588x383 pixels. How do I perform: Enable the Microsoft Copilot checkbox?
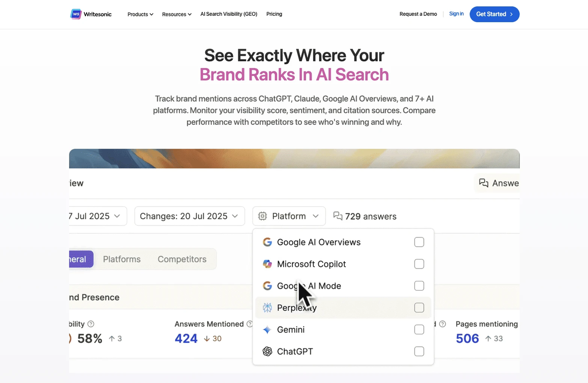tap(419, 264)
